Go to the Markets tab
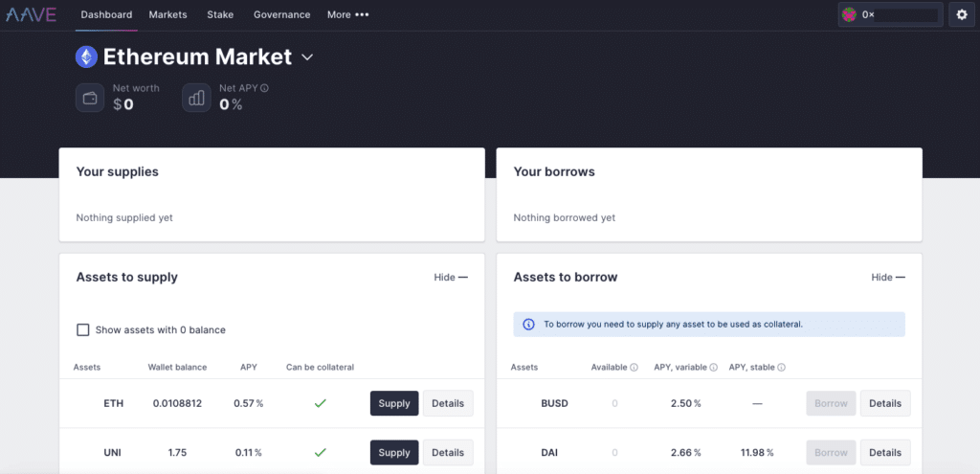 [167, 14]
